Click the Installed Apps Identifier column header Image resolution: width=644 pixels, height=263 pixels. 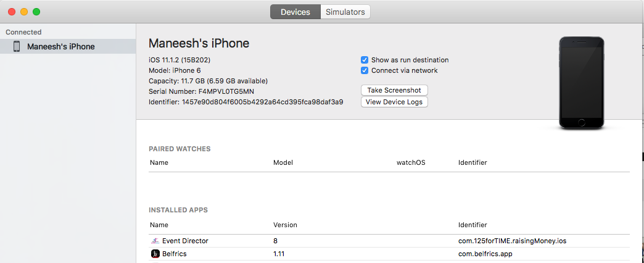point(473,225)
